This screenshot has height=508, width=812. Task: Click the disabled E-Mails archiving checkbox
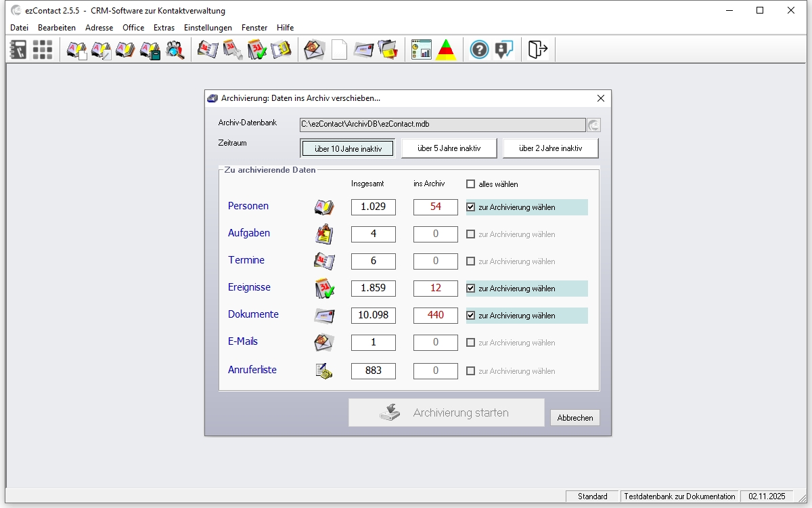click(x=471, y=343)
